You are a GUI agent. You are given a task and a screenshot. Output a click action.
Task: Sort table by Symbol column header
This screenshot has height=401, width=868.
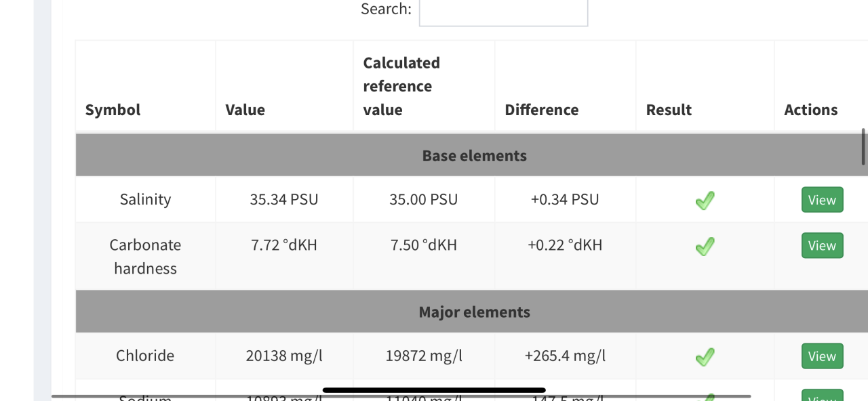pos(113,110)
